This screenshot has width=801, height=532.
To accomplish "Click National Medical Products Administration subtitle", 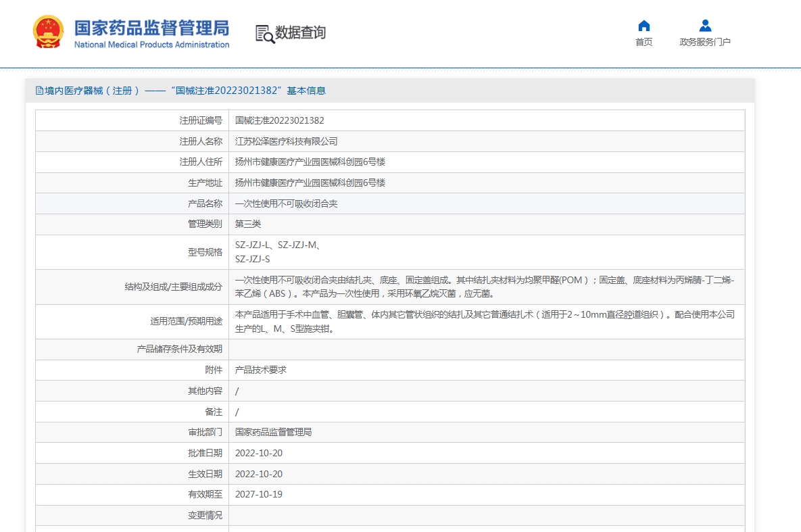I will (x=151, y=45).
